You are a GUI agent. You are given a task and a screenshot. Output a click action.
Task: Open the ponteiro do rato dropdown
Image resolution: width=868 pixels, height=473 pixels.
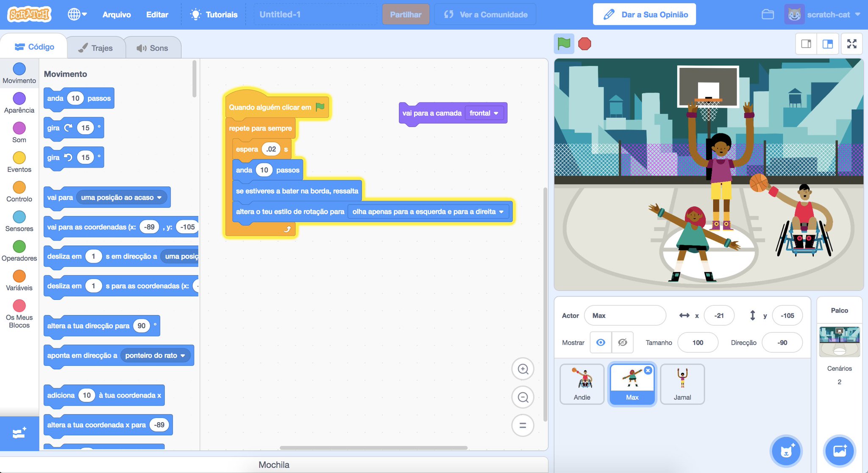pyautogui.click(x=155, y=355)
